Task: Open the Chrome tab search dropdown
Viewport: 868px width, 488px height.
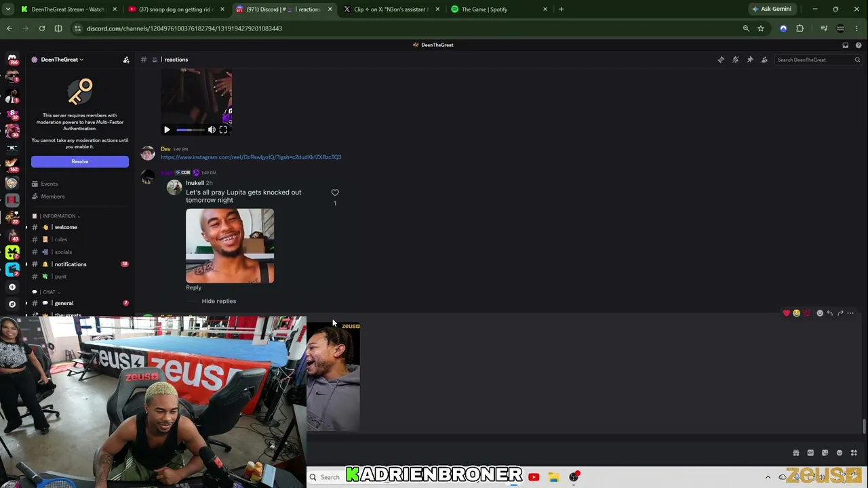Action: coord(9,9)
